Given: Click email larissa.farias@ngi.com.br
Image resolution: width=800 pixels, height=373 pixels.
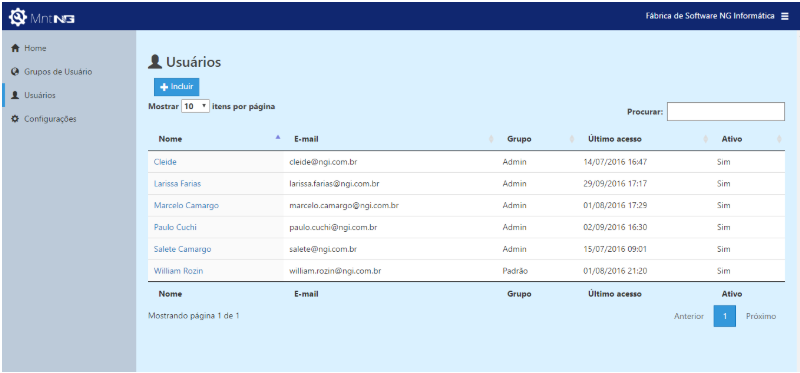Looking at the screenshot, I should point(334,184).
